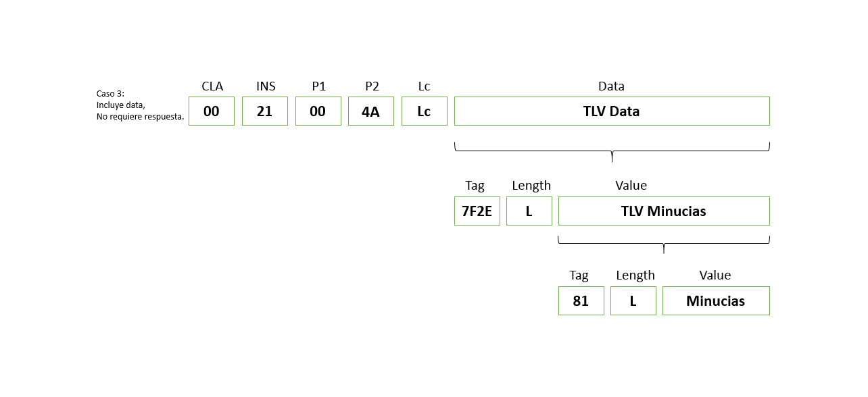Click the Value label above TLV Minucias
The width and height of the screenshot is (868, 397).
point(631,186)
